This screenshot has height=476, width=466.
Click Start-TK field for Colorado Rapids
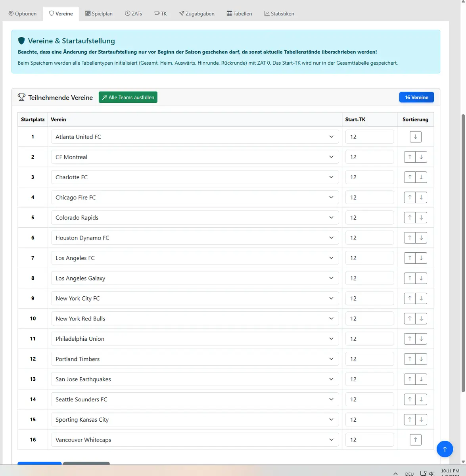[x=369, y=218]
